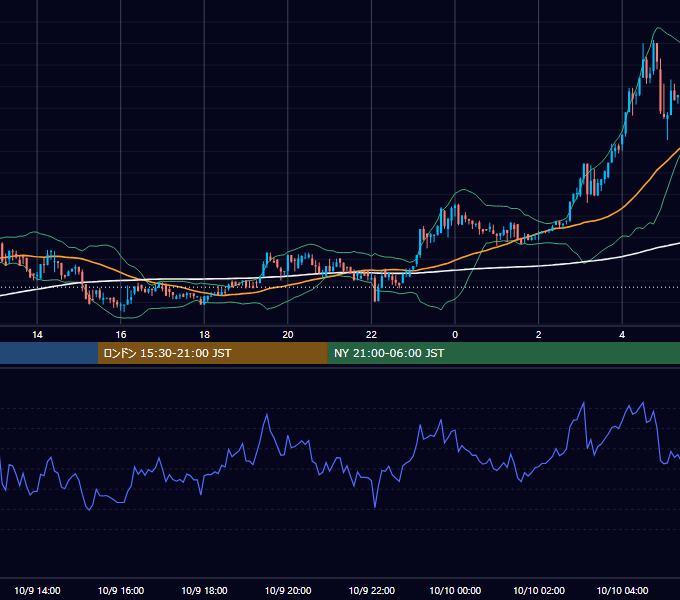The width and height of the screenshot is (680, 600).
Task: Click the 10/10 02:00 date label
Action: click(x=539, y=590)
